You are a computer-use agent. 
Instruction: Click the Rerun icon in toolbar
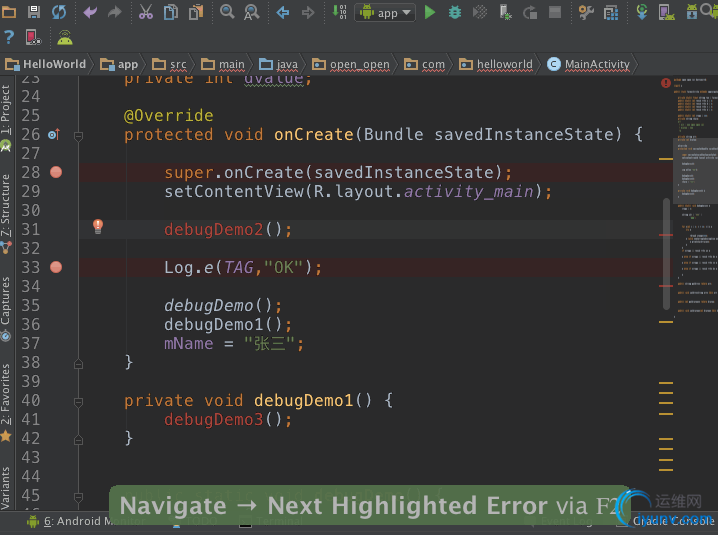530,12
